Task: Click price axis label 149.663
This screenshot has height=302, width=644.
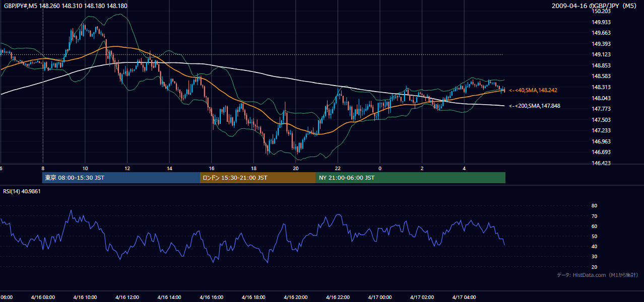Action: click(601, 33)
